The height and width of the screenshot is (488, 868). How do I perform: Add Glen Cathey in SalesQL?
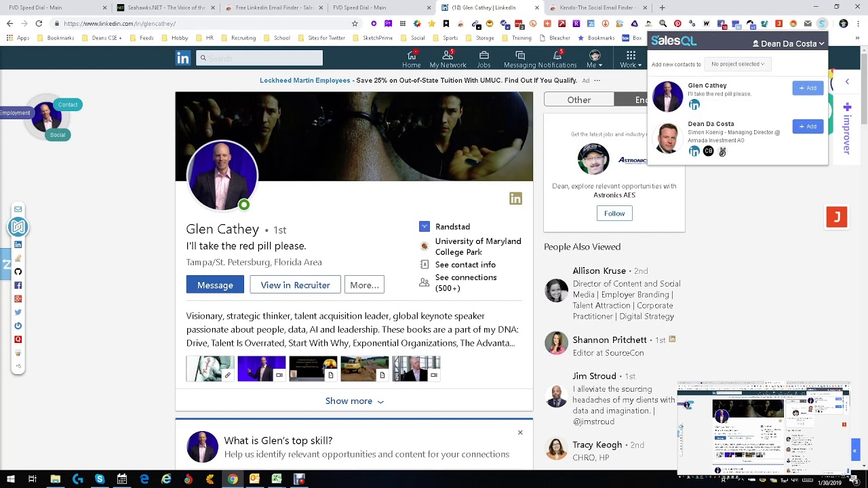click(x=808, y=88)
